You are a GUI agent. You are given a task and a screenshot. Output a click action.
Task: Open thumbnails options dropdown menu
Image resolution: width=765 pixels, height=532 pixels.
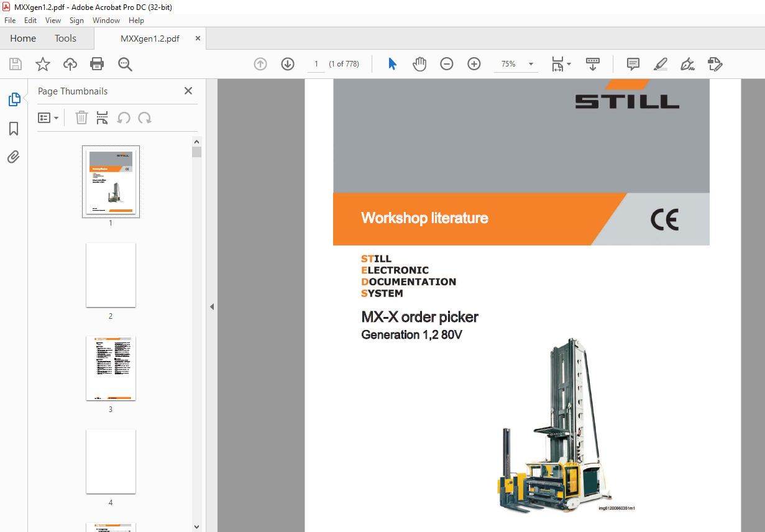48,117
